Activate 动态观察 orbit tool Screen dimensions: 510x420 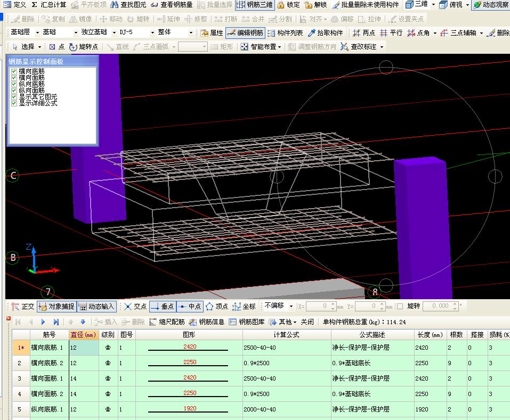click(491, 5)
